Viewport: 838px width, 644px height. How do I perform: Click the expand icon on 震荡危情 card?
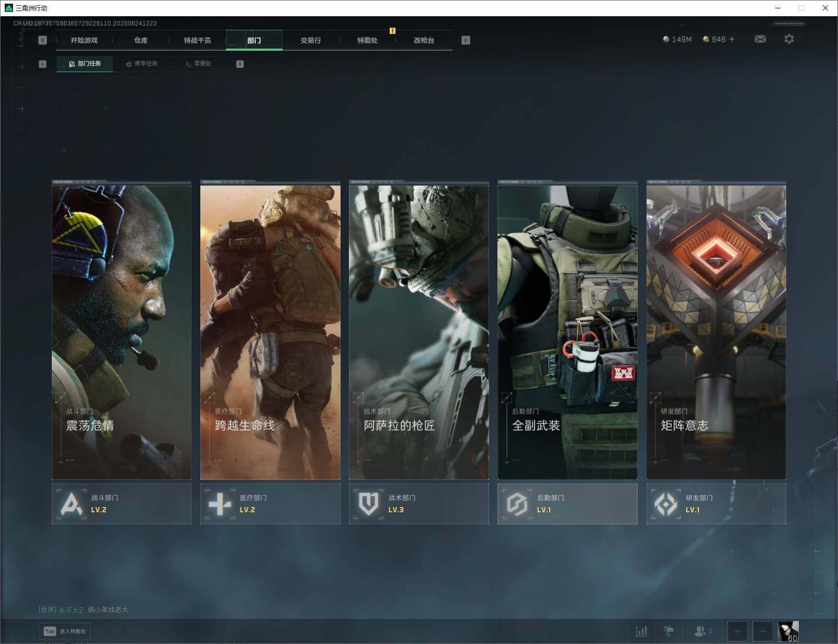coord(61,397)
